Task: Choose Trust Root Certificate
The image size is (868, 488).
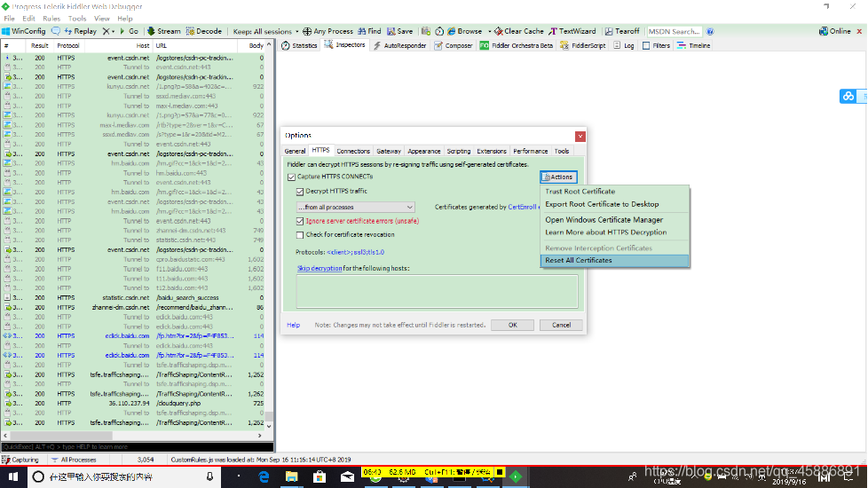Action: (x=614, y=192)
